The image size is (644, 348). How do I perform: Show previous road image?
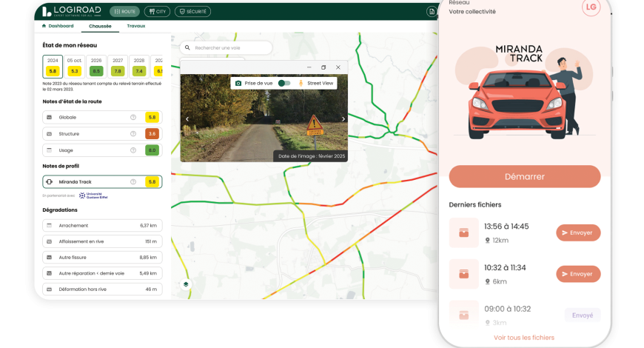pos(187,119)
